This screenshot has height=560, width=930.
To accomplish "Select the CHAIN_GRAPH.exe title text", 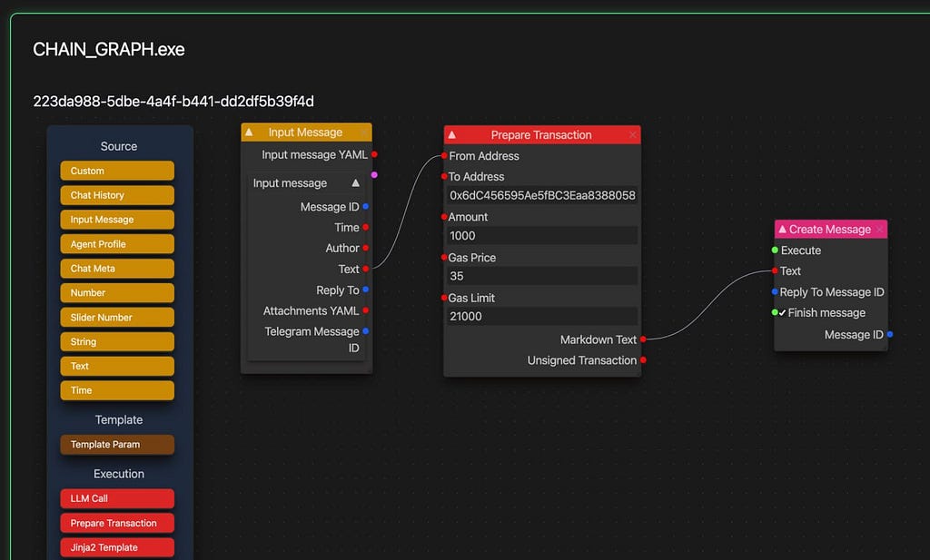I will pos(109,49).
